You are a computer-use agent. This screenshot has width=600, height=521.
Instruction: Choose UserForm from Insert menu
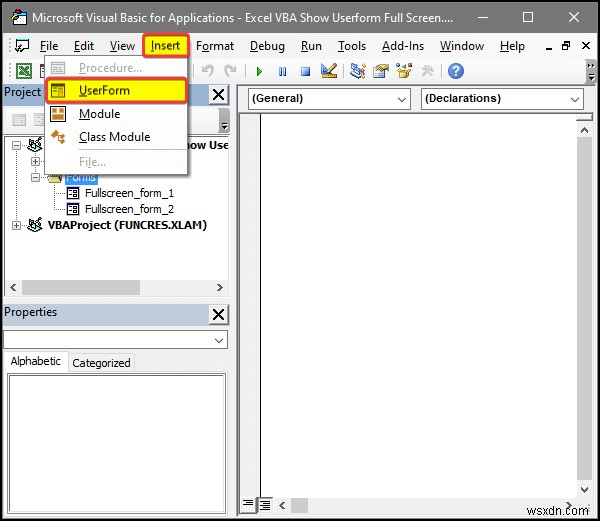tap(116, 91)
